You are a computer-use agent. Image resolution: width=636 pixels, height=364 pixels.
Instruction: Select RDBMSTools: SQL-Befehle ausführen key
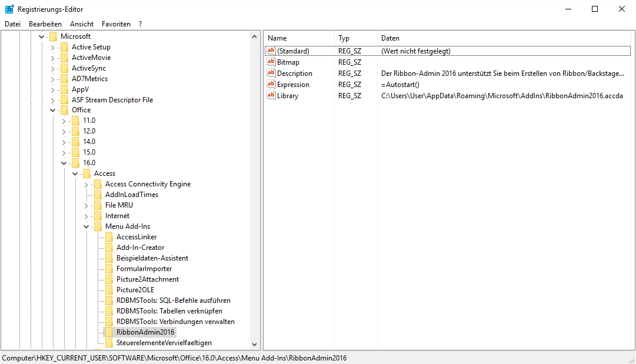point(173,300)
